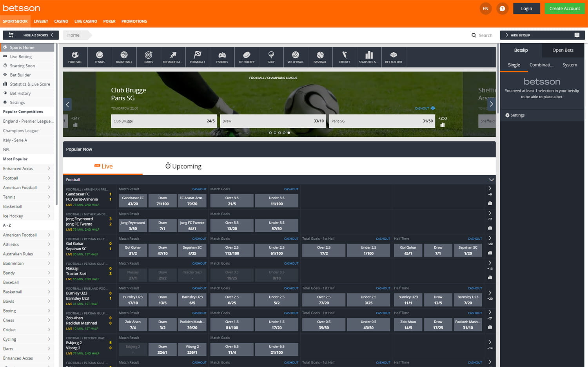Click the help question mark icon

pos(502,9)
